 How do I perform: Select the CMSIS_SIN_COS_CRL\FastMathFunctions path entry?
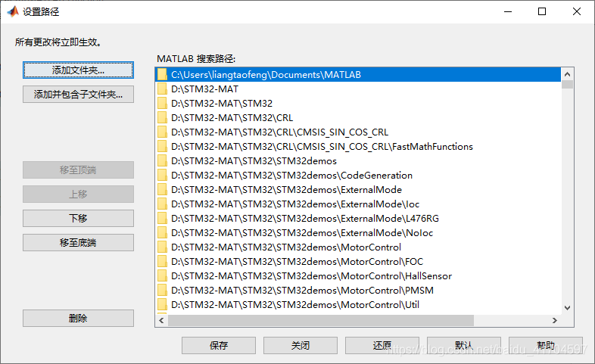(x=322, y=146)
